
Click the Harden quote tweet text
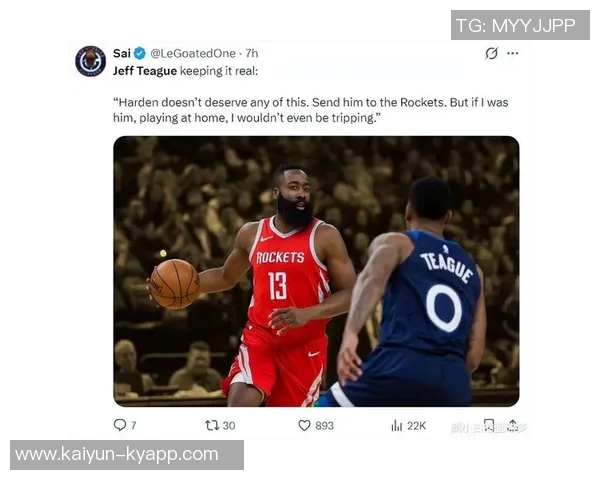[x=310, y=110]
